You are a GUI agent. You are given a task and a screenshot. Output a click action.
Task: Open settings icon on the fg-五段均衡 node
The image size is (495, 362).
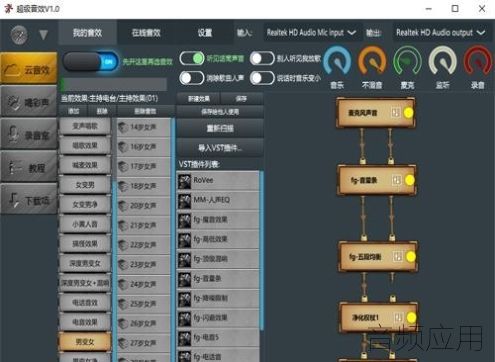[397, 257]
